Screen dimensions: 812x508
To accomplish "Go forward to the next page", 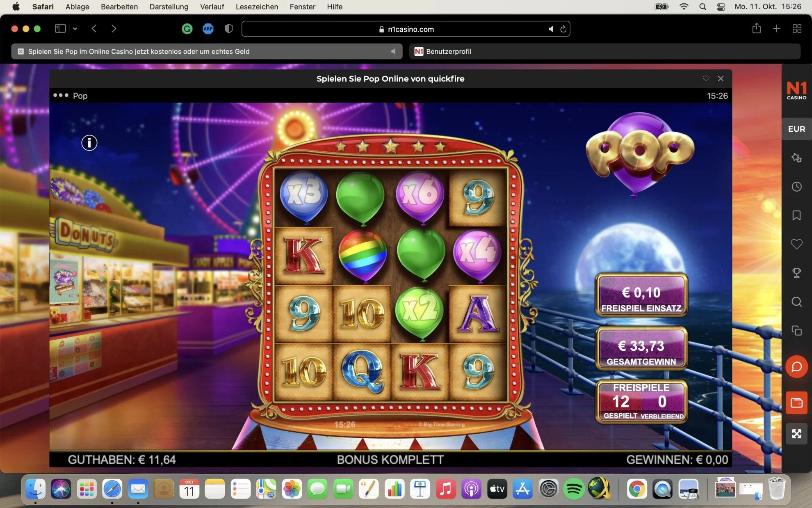I will click(x=114, y=28).
